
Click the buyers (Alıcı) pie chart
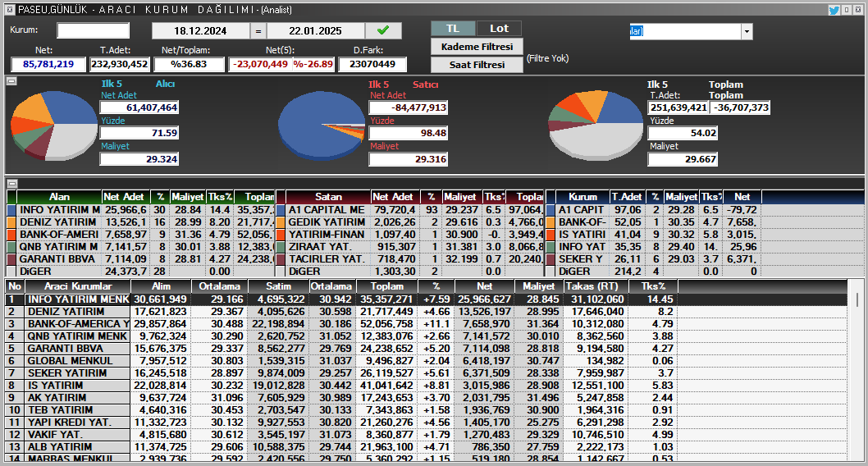tap(54, 125)
